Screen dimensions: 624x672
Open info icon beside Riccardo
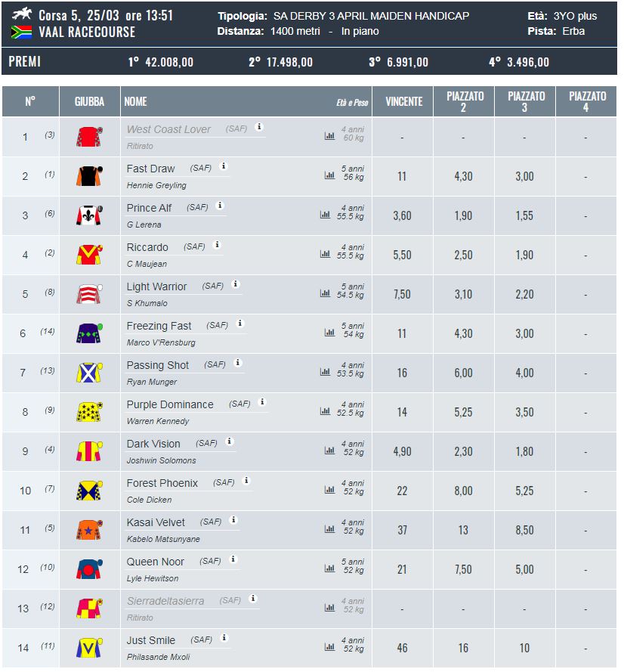(x=217, y=245)
